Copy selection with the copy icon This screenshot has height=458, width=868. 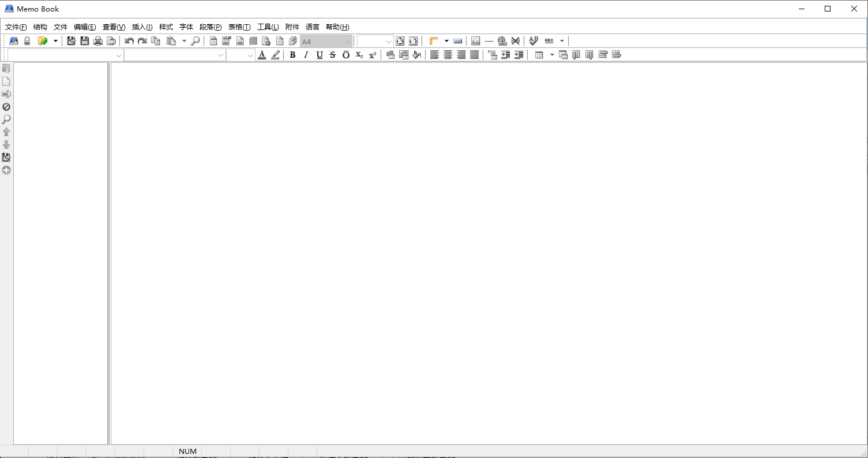[x=156, y=41]
